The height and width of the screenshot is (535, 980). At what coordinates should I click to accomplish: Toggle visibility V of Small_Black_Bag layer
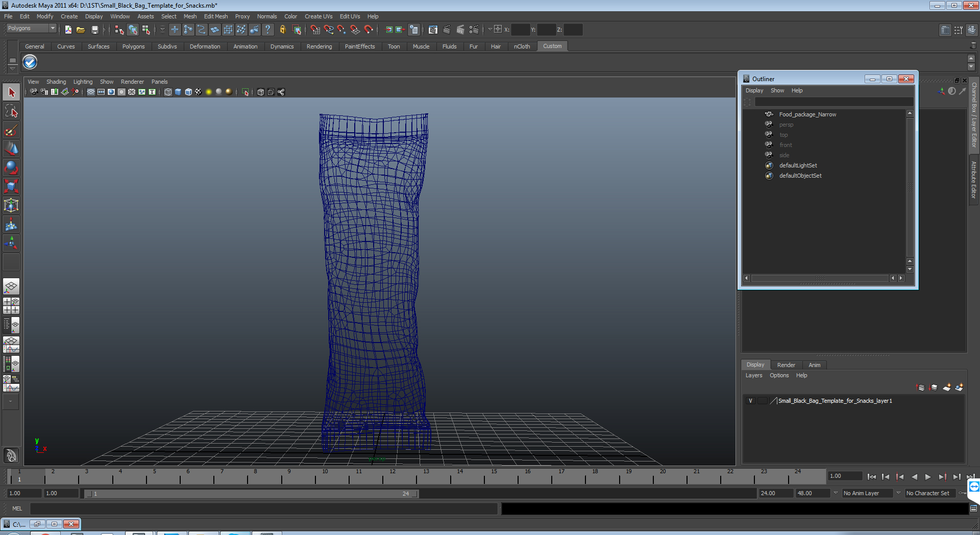[x=750, y=401]
